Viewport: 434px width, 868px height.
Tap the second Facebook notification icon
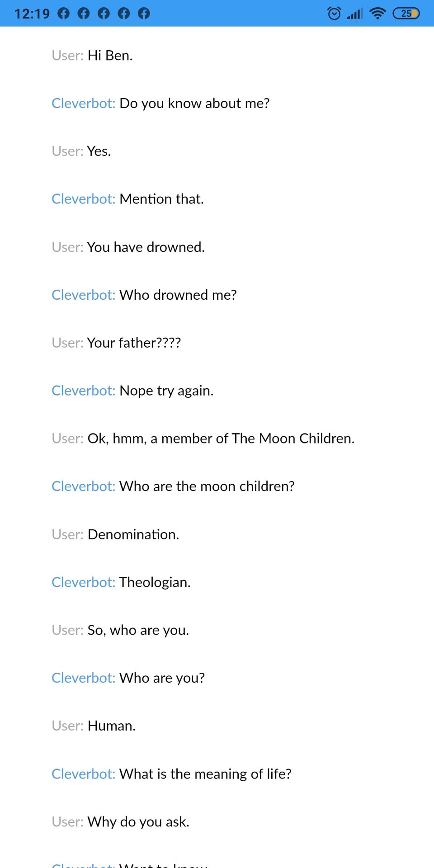(84, 14)
